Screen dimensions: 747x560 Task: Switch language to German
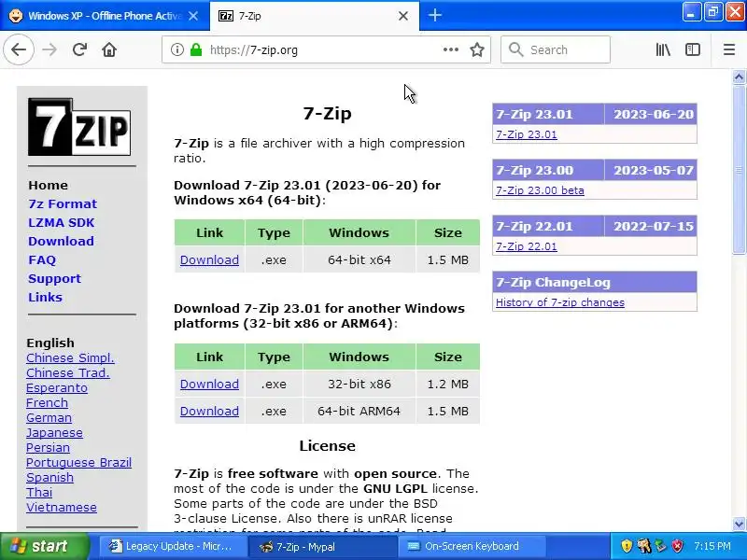49,417
